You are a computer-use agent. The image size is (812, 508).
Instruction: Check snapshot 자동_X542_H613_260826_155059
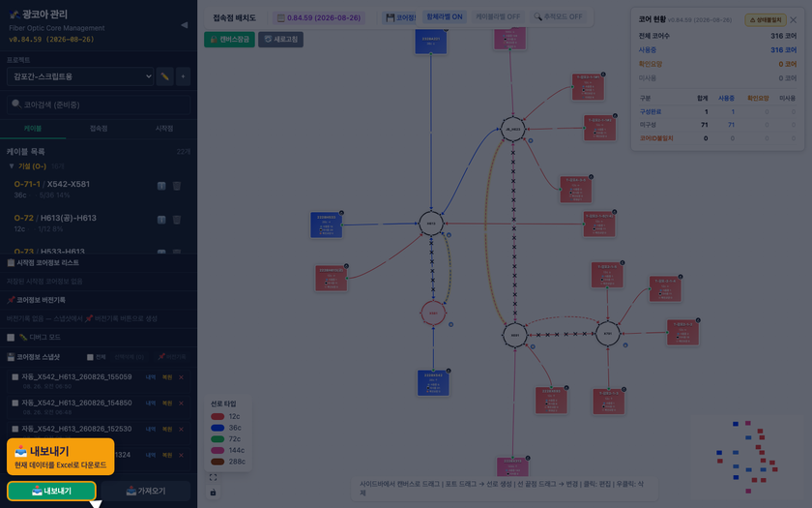(15, 377)
